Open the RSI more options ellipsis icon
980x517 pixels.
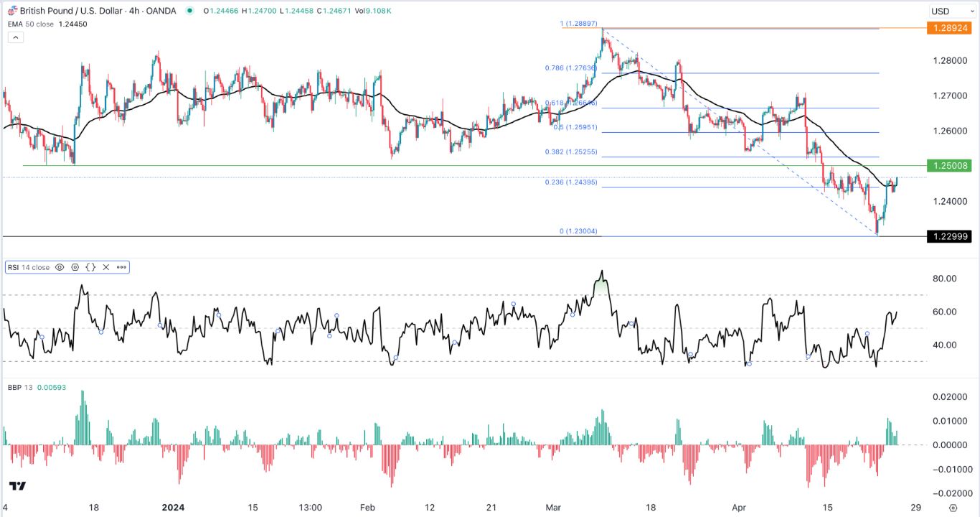click(122, 267)
